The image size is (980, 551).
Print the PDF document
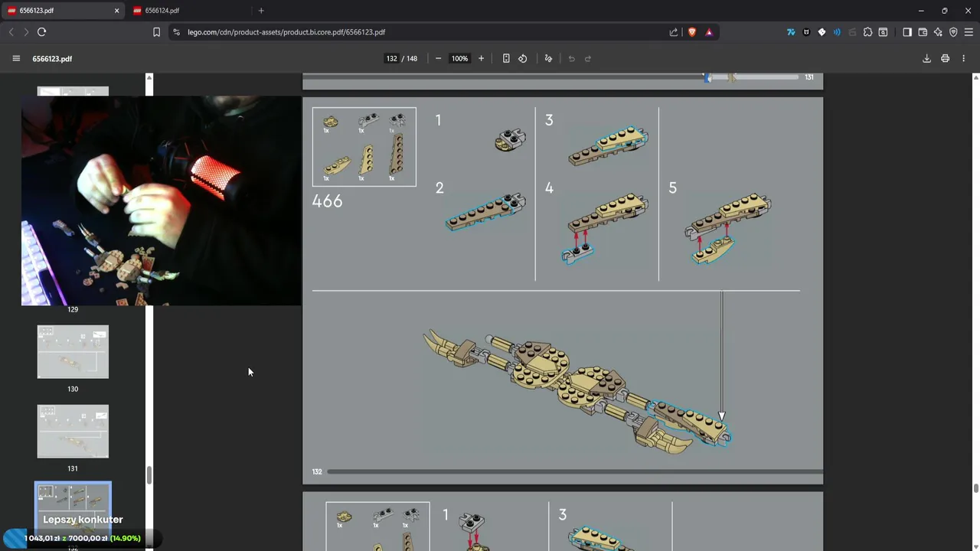point(946,58)
